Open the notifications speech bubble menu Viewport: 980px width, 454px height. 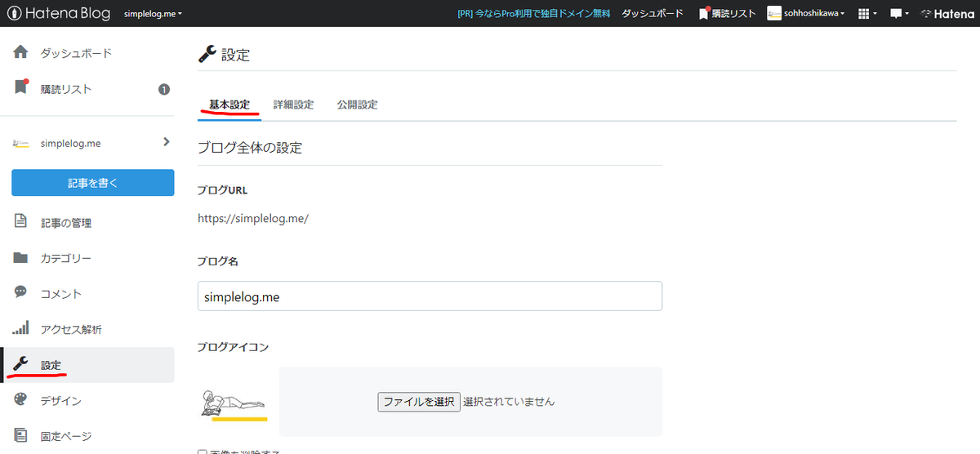tap(899, 14)
